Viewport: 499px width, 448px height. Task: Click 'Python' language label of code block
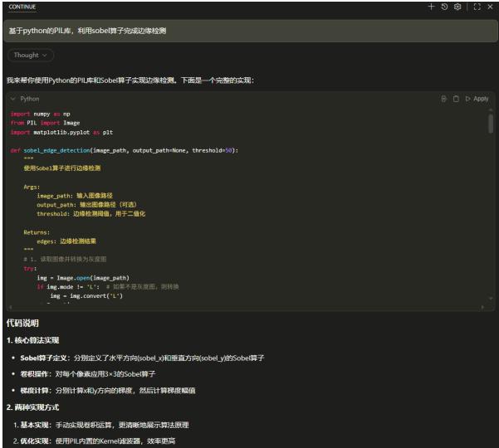(30, 99)
